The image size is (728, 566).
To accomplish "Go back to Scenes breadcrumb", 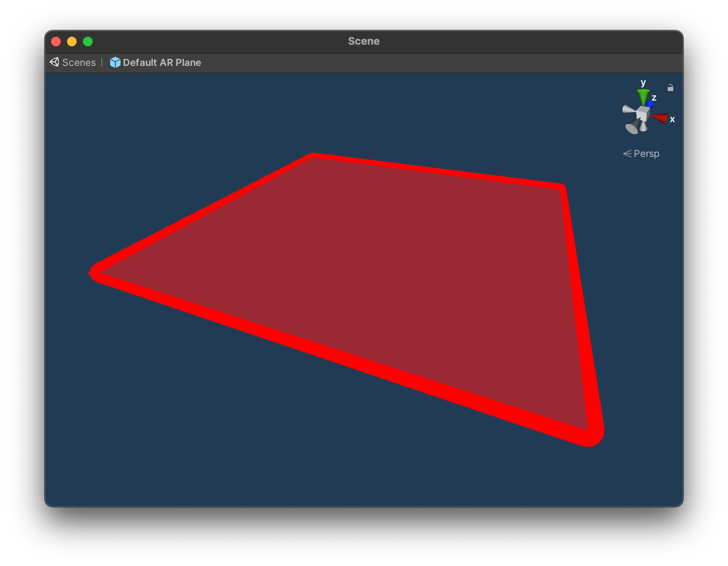I will [x=79, y=63].
